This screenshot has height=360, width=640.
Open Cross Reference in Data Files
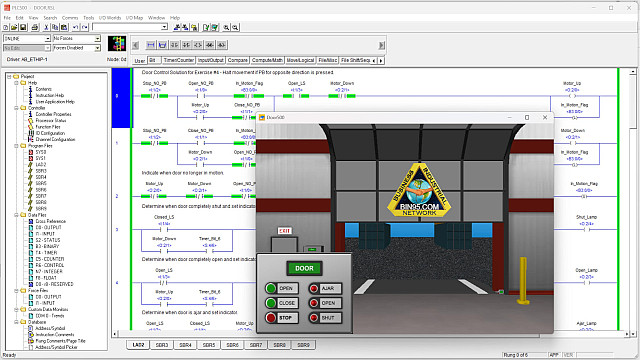pyautogui.click(x=50, y=221)
